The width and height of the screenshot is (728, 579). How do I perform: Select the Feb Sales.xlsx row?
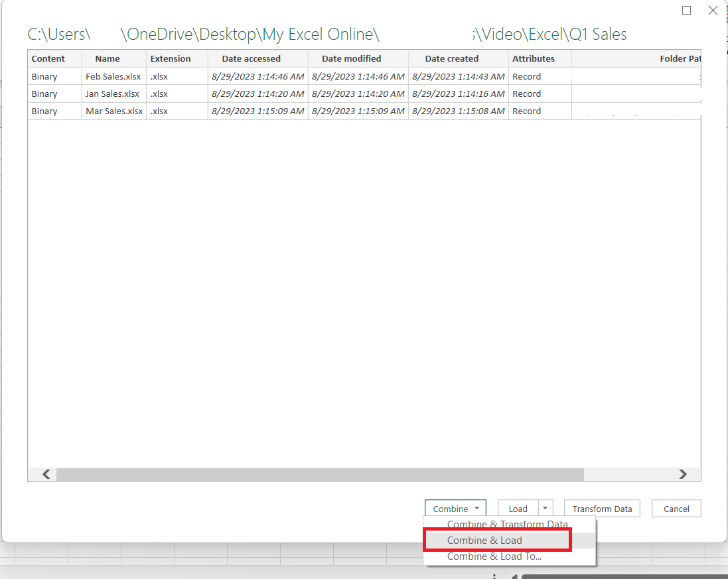pos(364,76)
